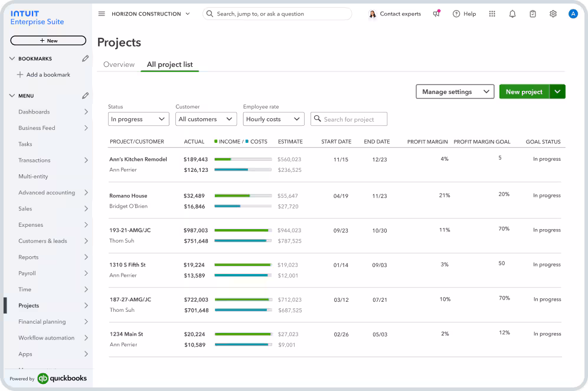
Task: Expand the Status dropdown set to In progress
Action: [138, 119]
